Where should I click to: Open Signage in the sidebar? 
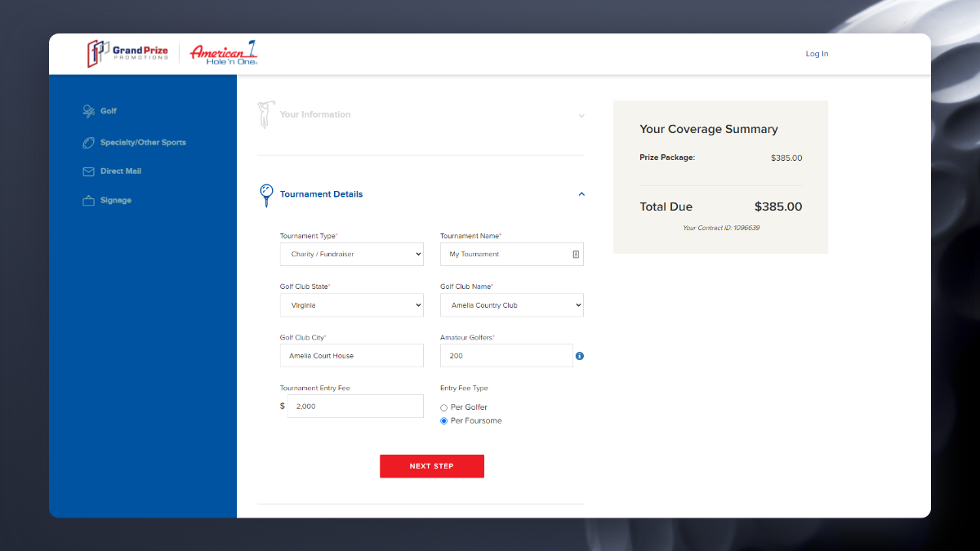(x=116, y=201)
